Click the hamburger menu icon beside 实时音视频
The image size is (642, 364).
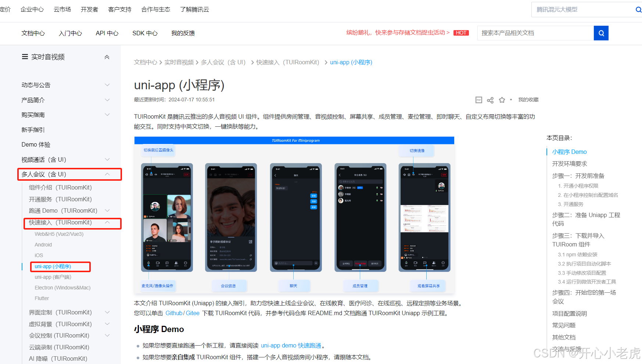pyautogui.click(x=25, y=57)
